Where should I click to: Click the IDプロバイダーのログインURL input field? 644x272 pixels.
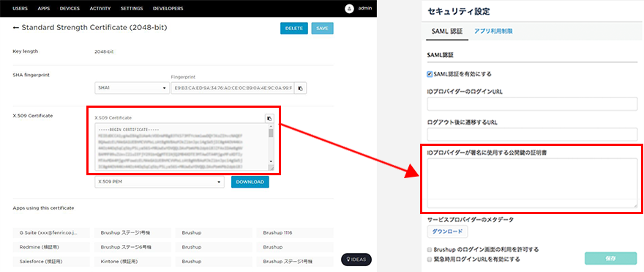pyautogui.click(x=532, y=105)
